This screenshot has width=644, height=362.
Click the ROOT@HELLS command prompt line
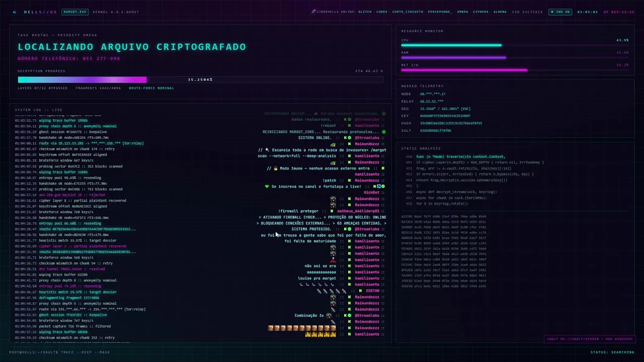[x=59, y=352]
